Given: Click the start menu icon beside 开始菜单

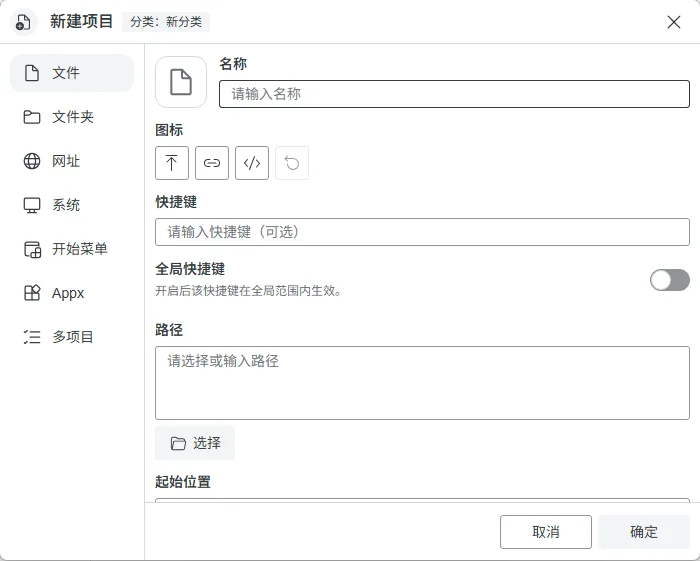Looking at the screenshot, I should coord(32,249).
